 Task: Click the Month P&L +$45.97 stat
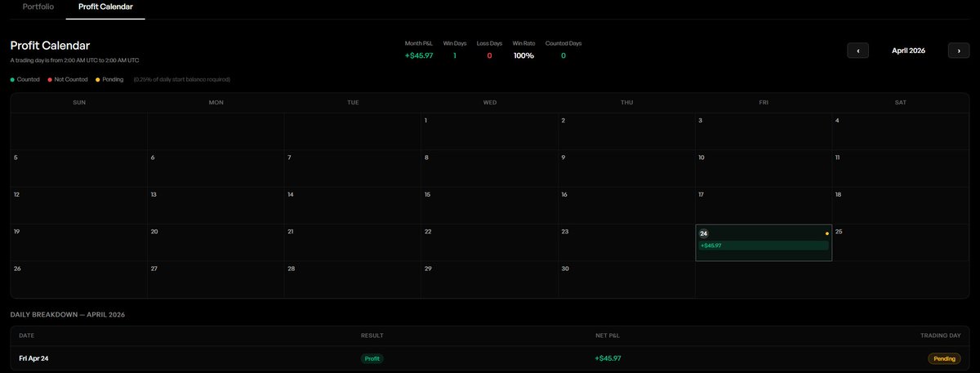pos(419,56)
